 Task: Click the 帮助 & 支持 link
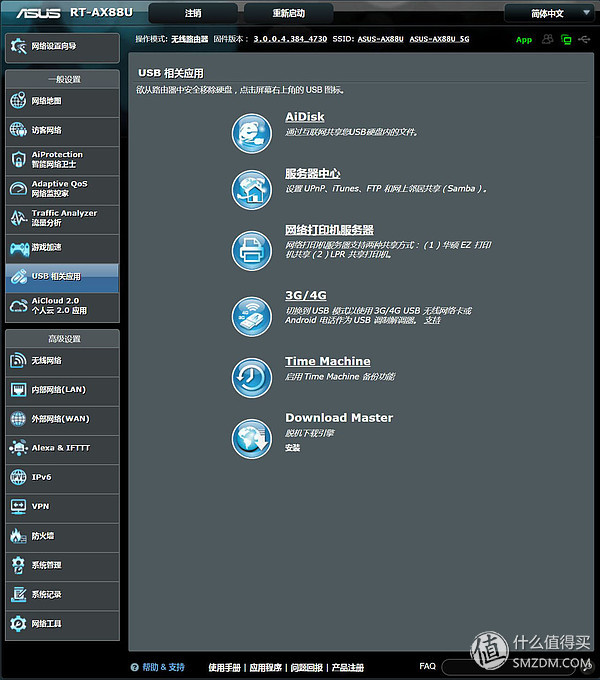coord(163,667)
